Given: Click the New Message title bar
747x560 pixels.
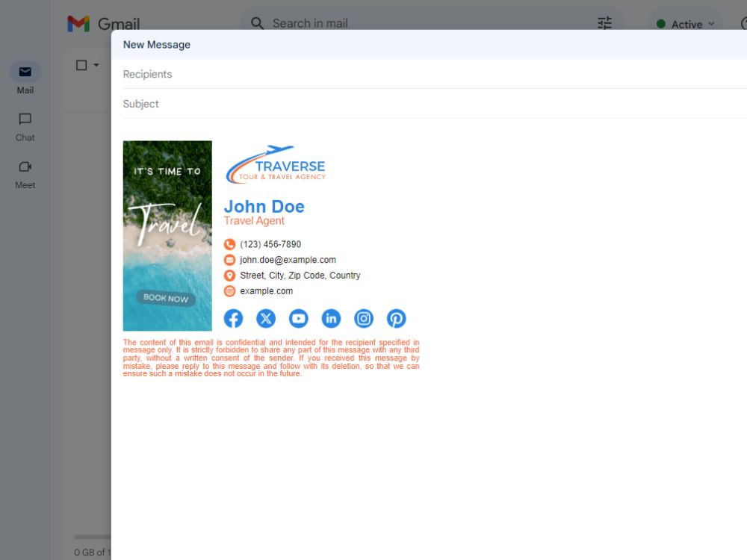Looking at the screenshot, I should pyautogui.click(x=429, y=45).
